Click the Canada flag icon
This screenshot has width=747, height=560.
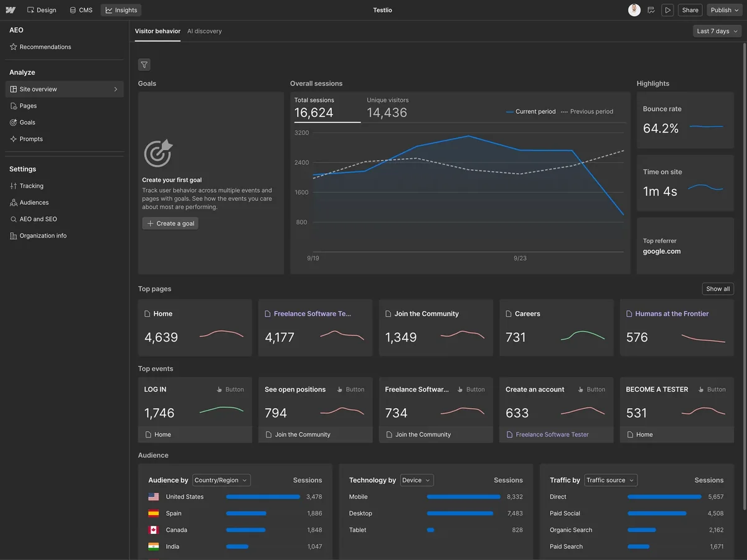click(154, 530)
